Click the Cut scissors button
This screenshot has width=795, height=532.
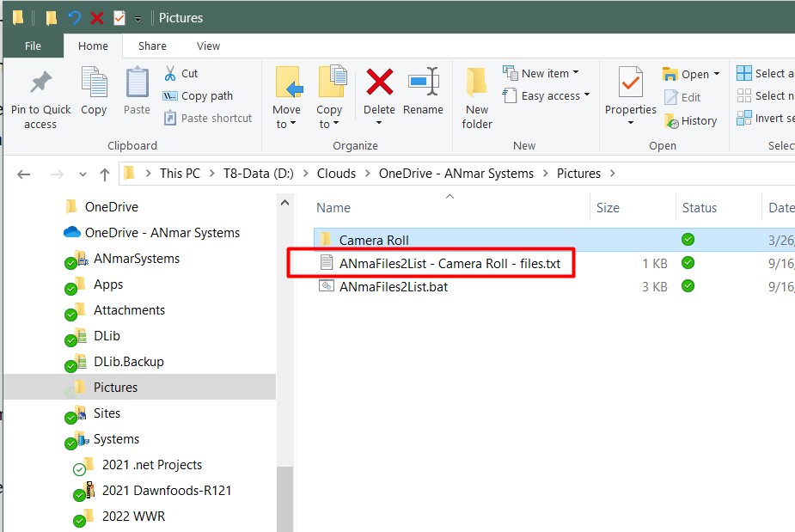pyautogui.click(x=180, y=73)
